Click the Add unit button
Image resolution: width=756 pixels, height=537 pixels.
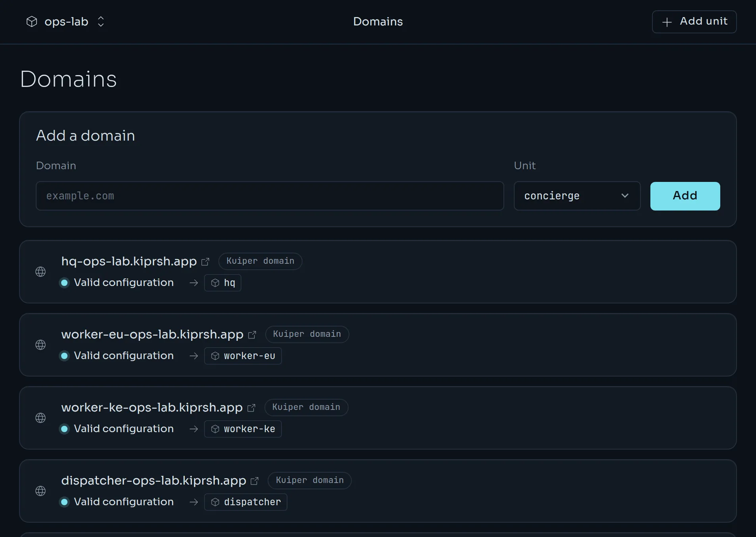(x=694, y=21)
